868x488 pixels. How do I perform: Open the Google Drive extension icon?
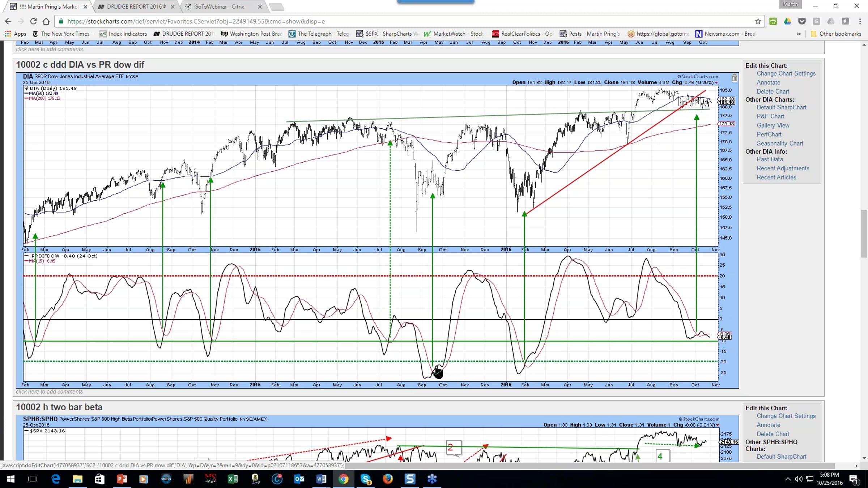[x=787, y=21]
